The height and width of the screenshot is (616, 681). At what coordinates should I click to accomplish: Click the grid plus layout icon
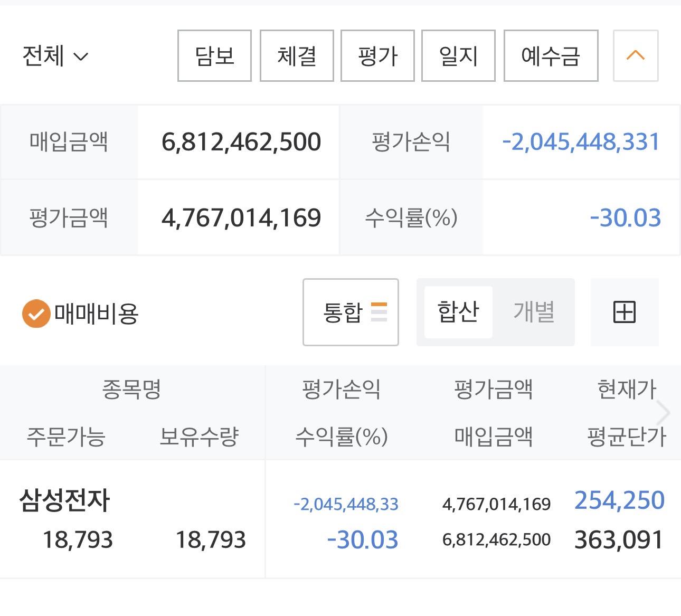625,312
